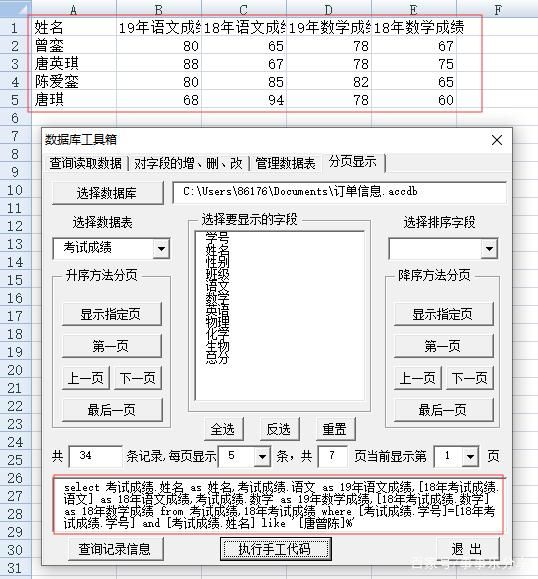
Task: Click the 18年数学成绩 header cell
Action: coord(414,28)
